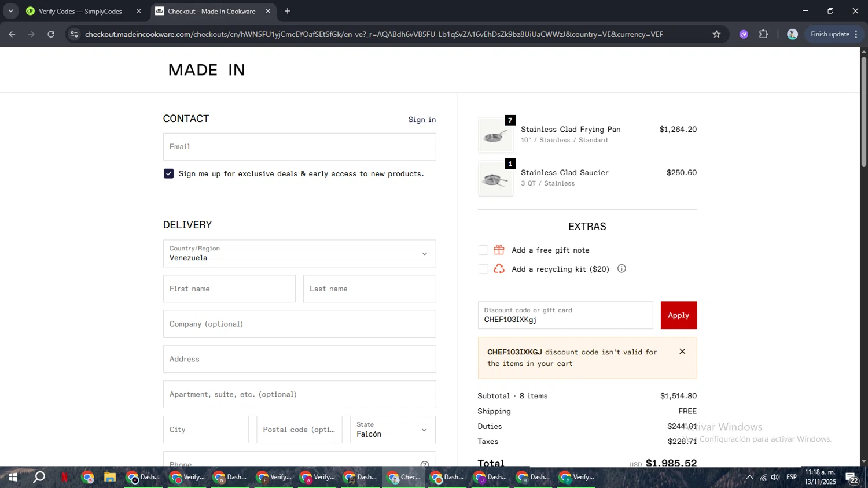The width and height of the screenshot is (868, 488).
Task: Click the page vertical scrollbar
Action: pos(863,112)
